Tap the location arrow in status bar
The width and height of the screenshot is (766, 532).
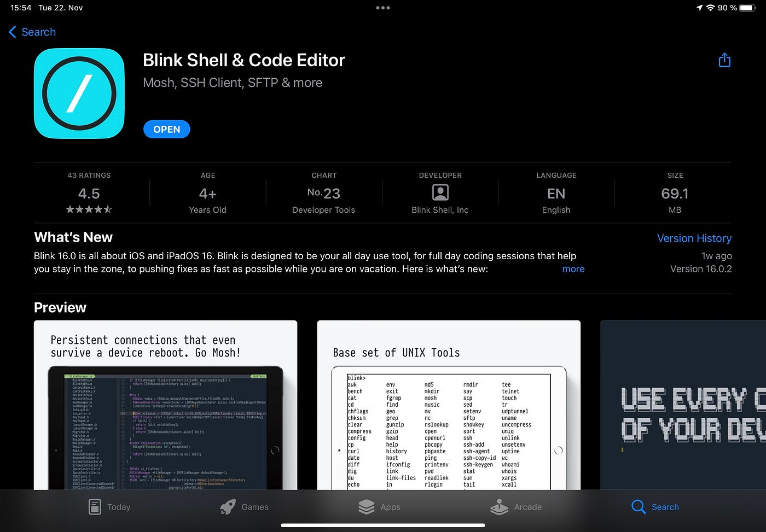coord(699,8)
